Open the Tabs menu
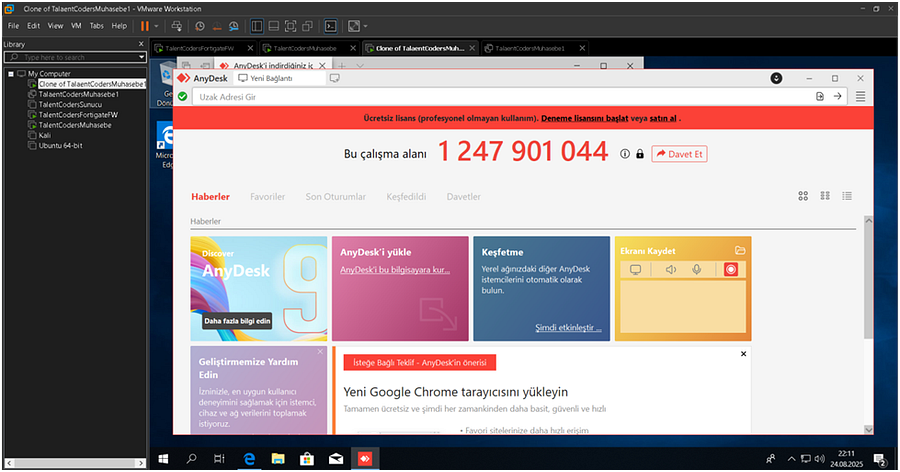900x472 pixels. [x=96, y=26]
